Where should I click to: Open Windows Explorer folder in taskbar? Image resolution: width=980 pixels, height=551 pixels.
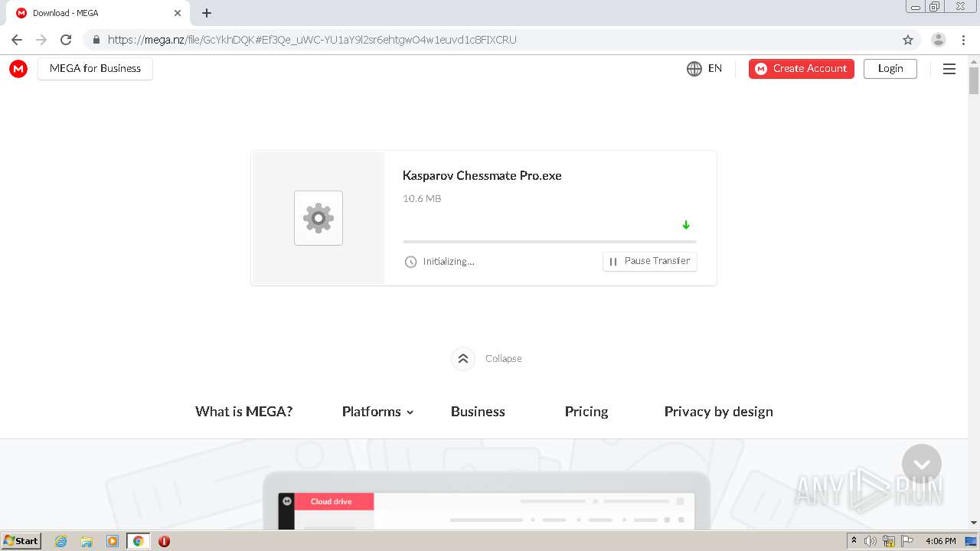[87, 541]
